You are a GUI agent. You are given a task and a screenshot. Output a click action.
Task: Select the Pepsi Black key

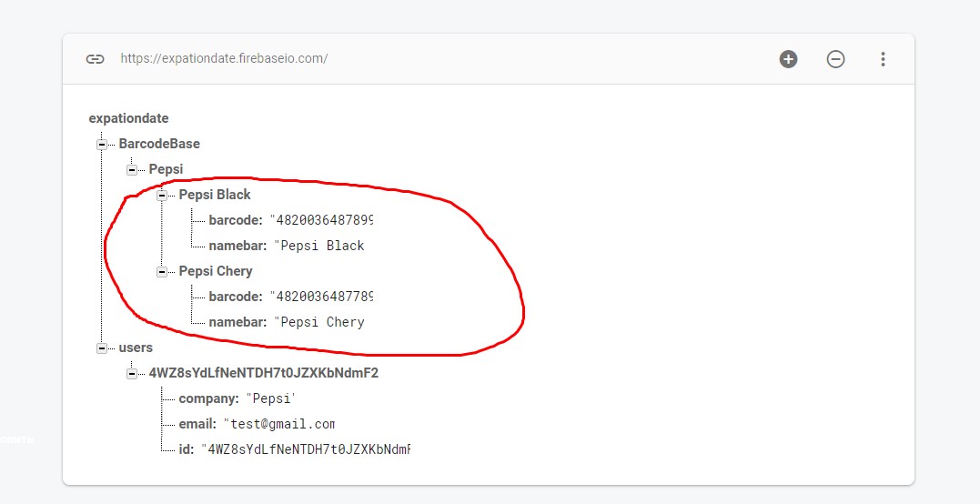pyautogui.click(x=215, y=195)
